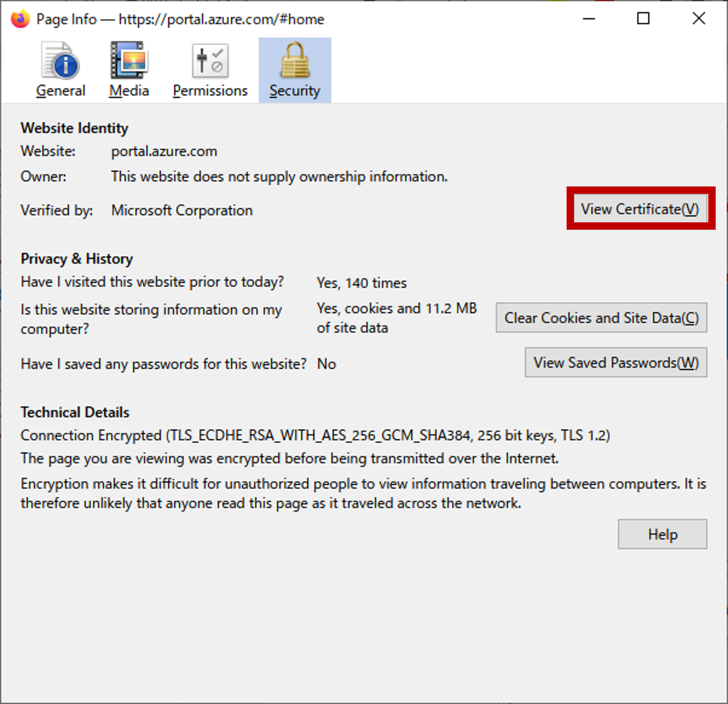This screenshot has width=728, height=704.
Task: Select the Security tab
Action: (x=295, y=90)
